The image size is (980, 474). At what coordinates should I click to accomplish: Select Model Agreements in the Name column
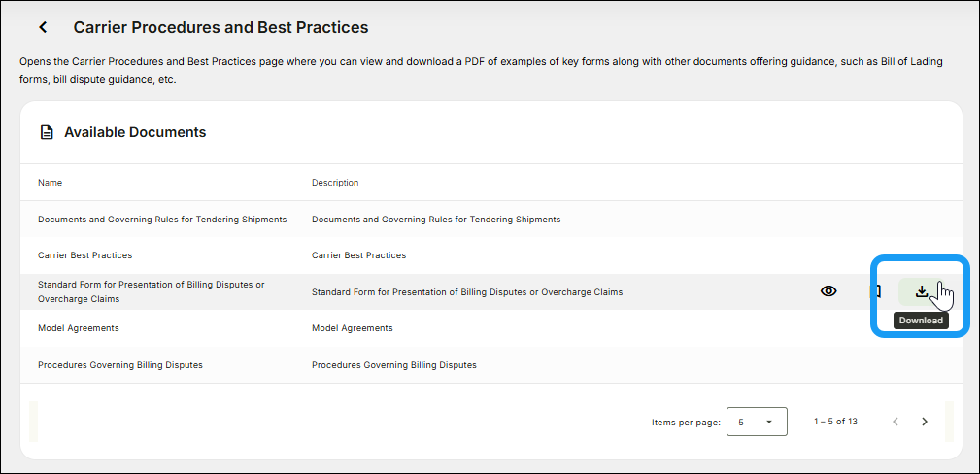pos(79,328)
